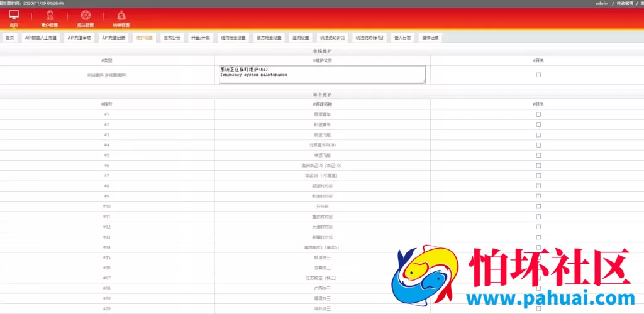Click the server time 2020/11/29 text
The height and width of the screenshot is (314, 644).
coord(43,3)
